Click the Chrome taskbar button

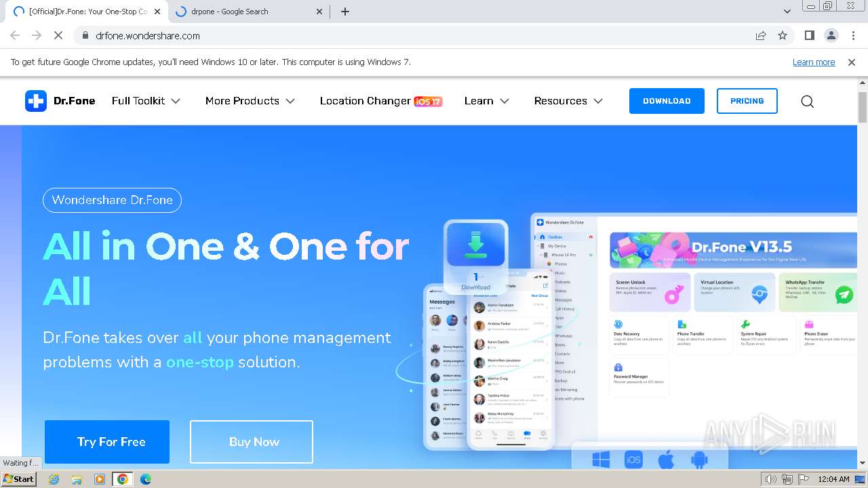pyautogui.click(x=122, y=479)
